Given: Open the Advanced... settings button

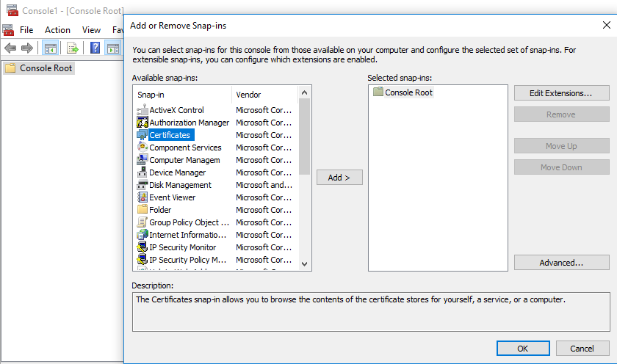Looking at the screenshot, I should 561,263.
